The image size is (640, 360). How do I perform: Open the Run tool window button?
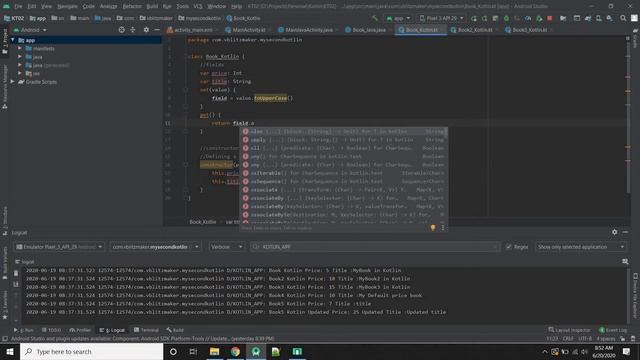(24, 330)
